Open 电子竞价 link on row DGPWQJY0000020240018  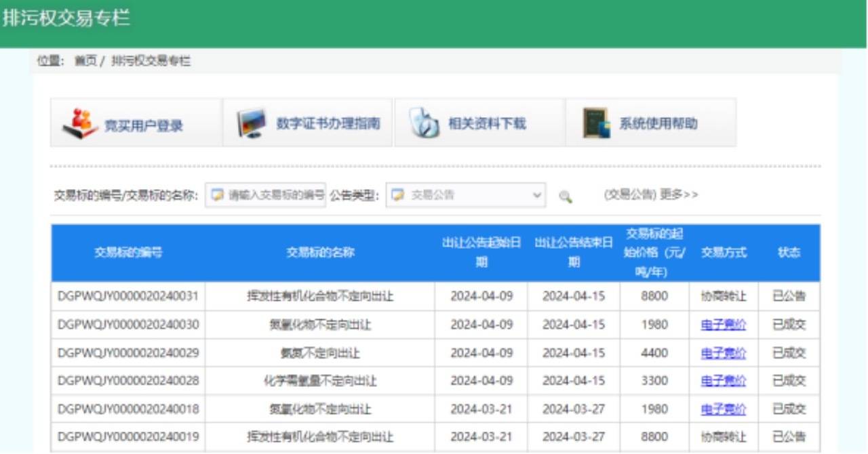(x=723, y=409)
